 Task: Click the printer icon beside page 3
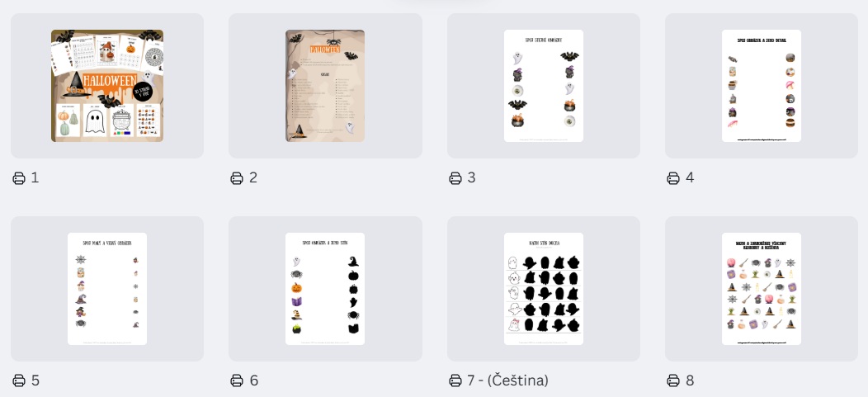coord(455,177)
